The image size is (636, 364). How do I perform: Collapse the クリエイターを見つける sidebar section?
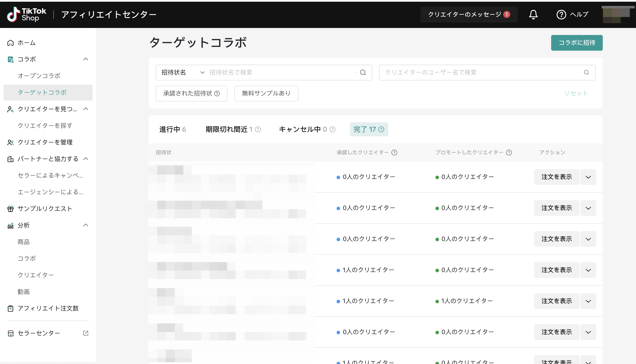point(86,109)
